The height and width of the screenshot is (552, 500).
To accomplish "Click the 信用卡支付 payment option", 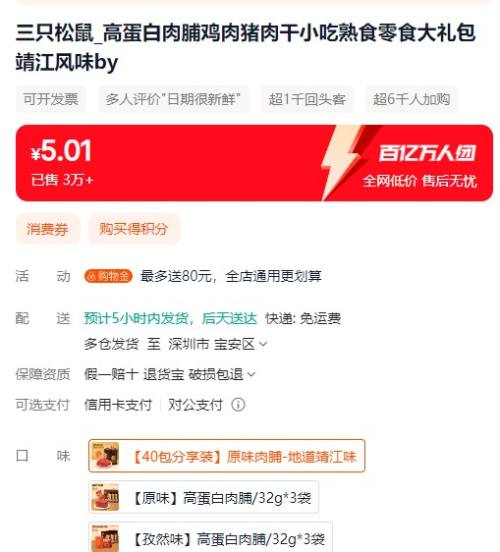I will [x=118, y=404].
